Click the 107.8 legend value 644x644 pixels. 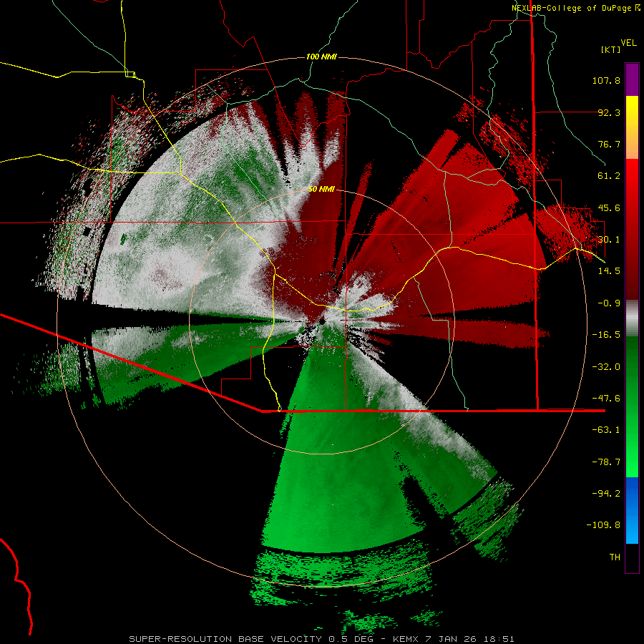tap(606, 80)
